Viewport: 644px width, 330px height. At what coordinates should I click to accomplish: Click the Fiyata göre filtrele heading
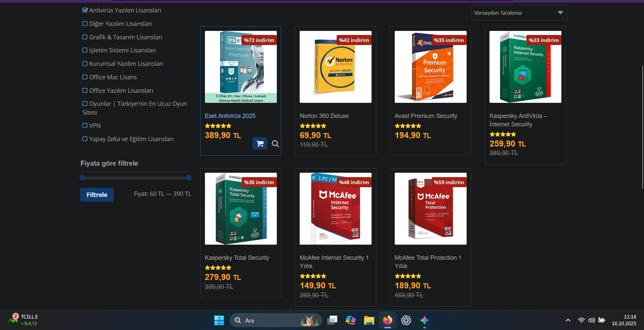click(x=109, y=163)
